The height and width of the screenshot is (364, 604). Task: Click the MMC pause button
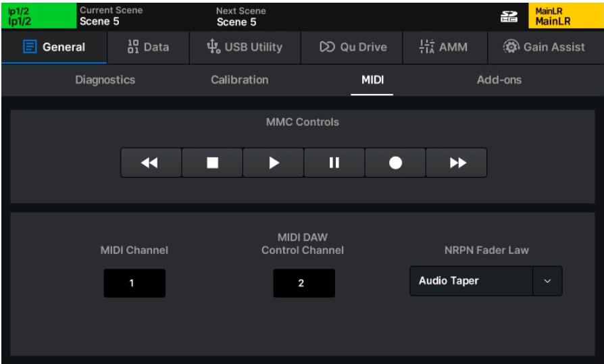coord(334,163)
